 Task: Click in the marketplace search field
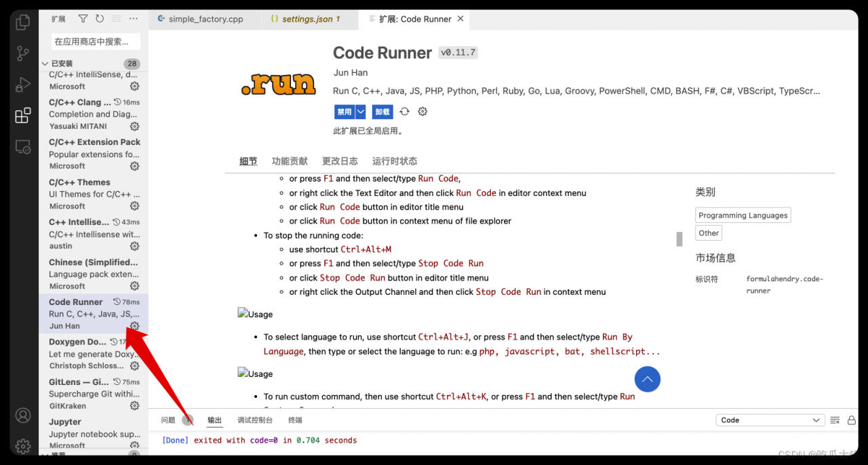(x=96, y=41)
